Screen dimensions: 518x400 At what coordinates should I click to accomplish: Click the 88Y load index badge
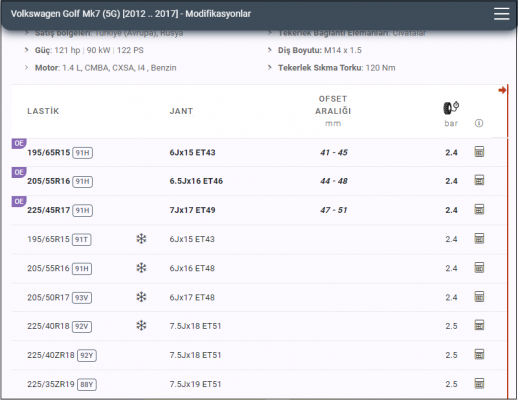[87, 384]
